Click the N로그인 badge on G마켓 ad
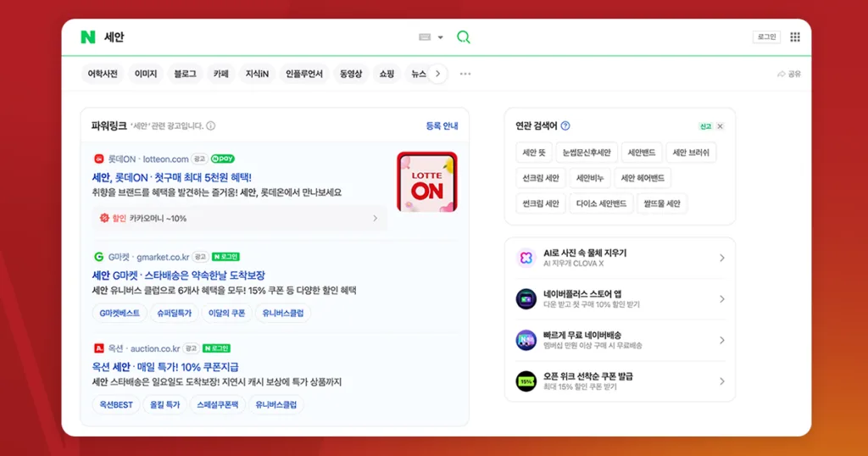This screenshot has width=868, height=456. coord(225,257)
